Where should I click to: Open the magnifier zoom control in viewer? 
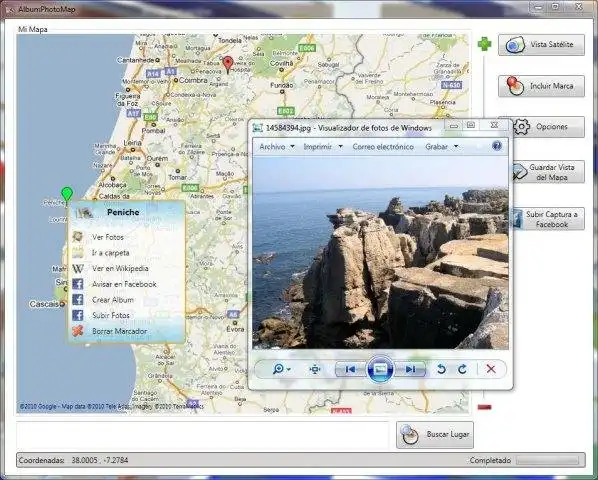pos(281,369)
